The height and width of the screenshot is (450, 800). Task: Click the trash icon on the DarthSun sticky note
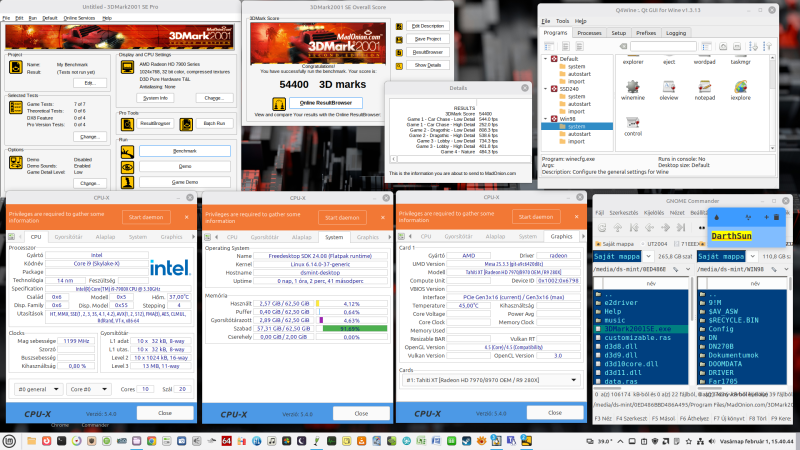click(x=777, y=217)
